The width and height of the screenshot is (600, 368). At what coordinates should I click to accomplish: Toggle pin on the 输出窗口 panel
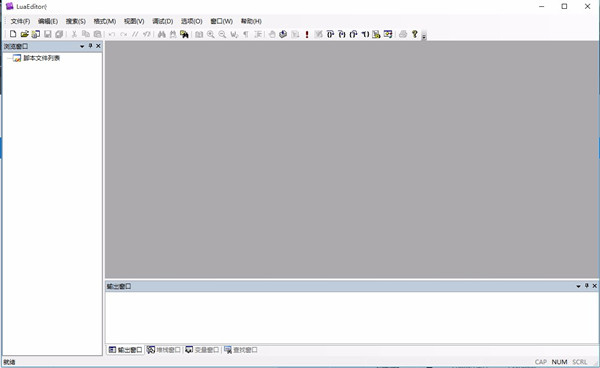point(586,286)
